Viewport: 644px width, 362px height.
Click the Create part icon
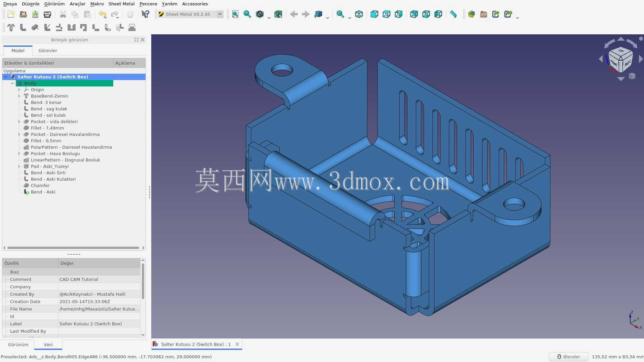click(472, 14)
